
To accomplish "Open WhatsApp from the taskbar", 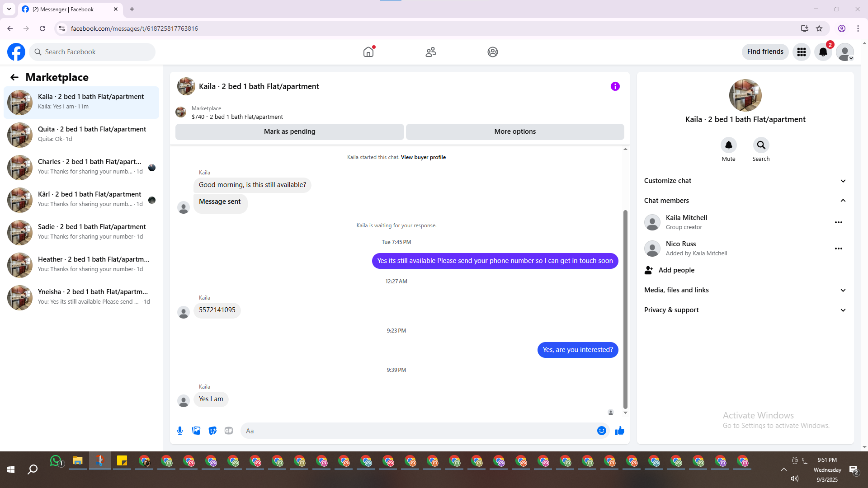I will click(56, 461).
